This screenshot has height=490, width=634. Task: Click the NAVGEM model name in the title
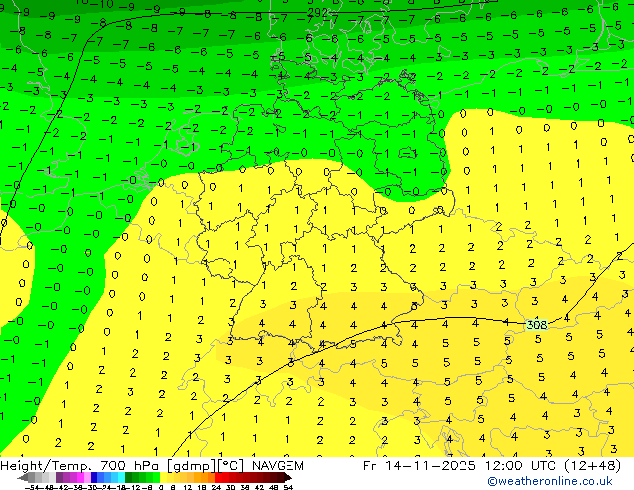point(278,466)
